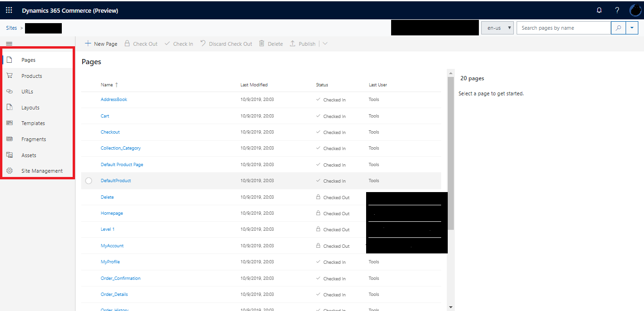Click the Cart row Checked In status
The width and height of the screenshot is (644, 311).
(331, 116)
